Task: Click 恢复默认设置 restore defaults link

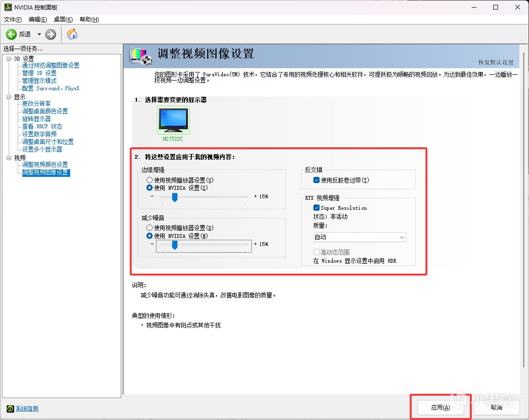Action: (x=496, y=62)
